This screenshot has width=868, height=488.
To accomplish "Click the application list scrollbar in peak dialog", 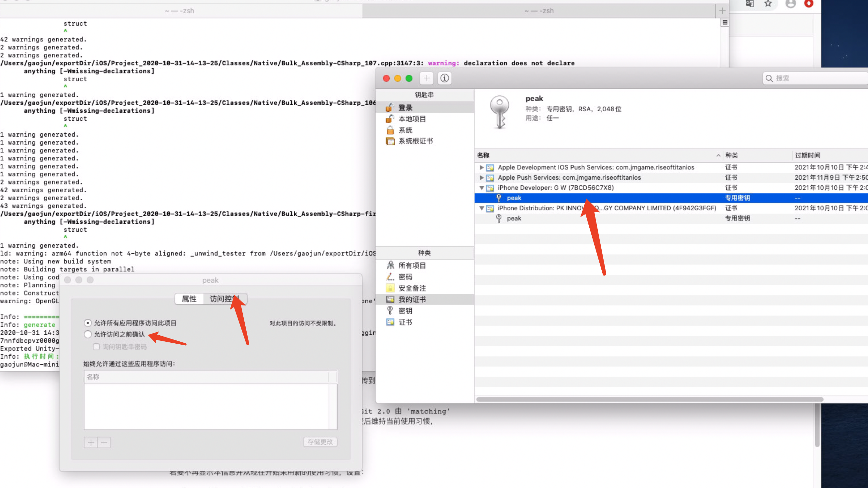I will point(333,406).
